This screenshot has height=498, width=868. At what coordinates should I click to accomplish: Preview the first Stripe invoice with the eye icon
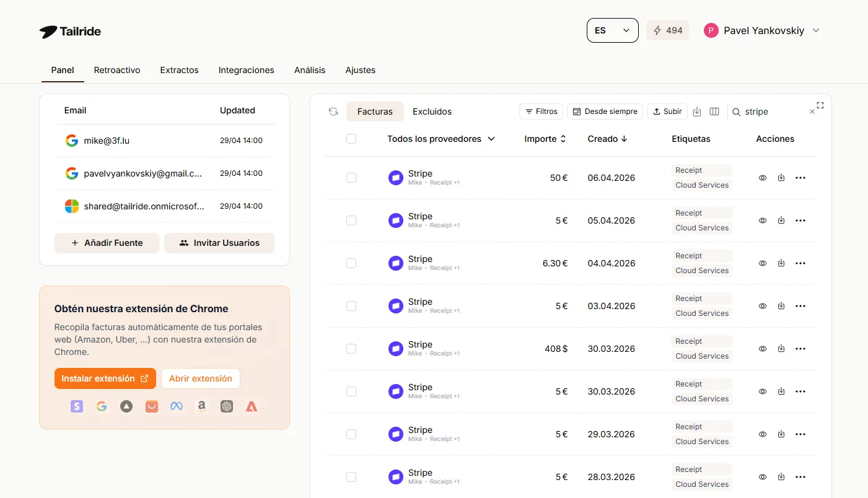point(763,178)
